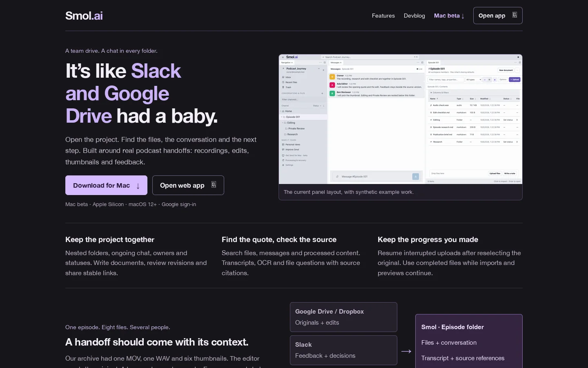Click paragraph starting 'Resume interrupted uploads'
Screen dimensions: 588x368
(x=450, y=263)
